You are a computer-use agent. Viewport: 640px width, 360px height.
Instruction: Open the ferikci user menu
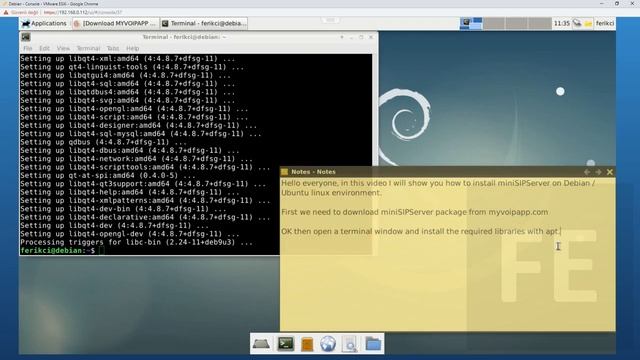604,23
